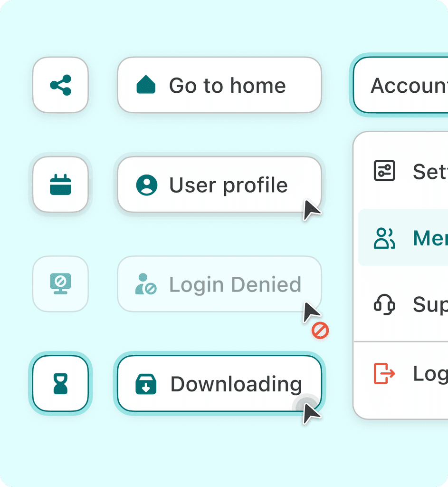
Task: Click the share icon button
Action: [x=60, y=86]
